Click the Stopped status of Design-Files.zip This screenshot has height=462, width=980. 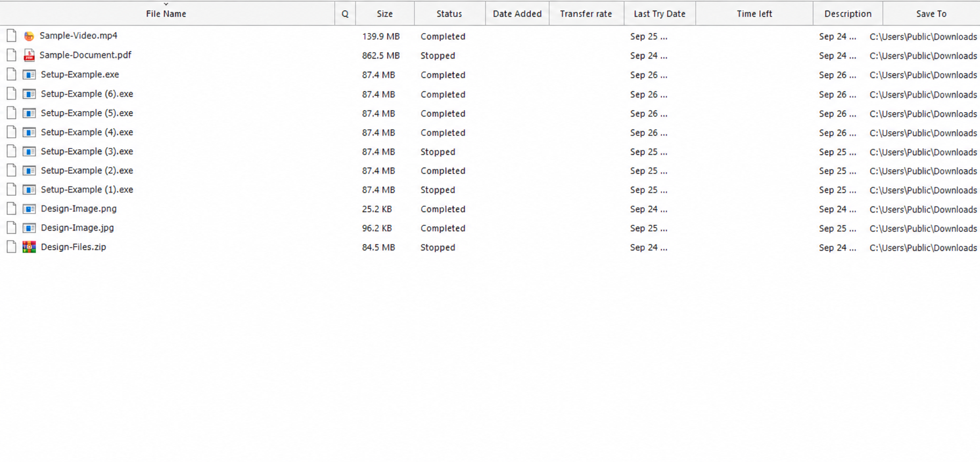[x=438, y=247]
